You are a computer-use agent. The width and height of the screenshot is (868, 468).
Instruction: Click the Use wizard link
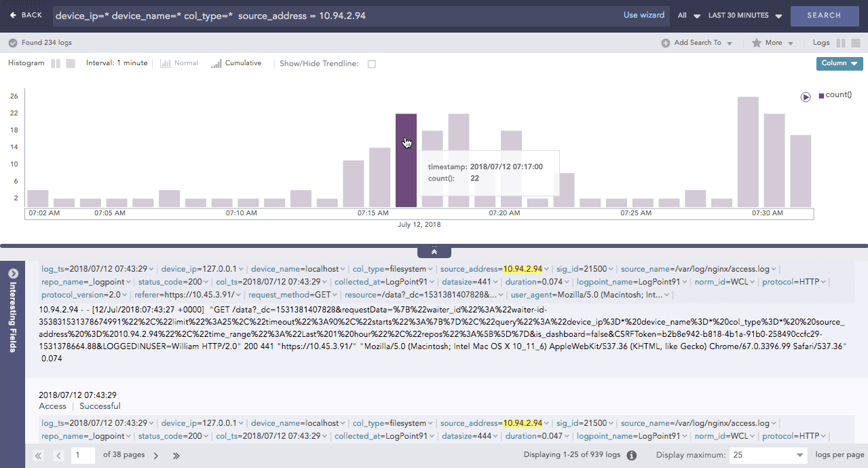pos(643,15)
